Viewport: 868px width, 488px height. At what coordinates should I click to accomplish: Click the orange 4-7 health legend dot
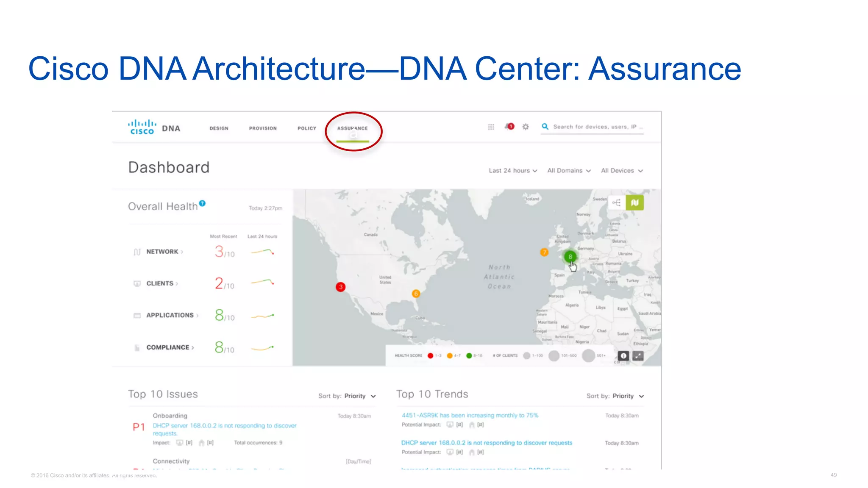tap(450, 356)
